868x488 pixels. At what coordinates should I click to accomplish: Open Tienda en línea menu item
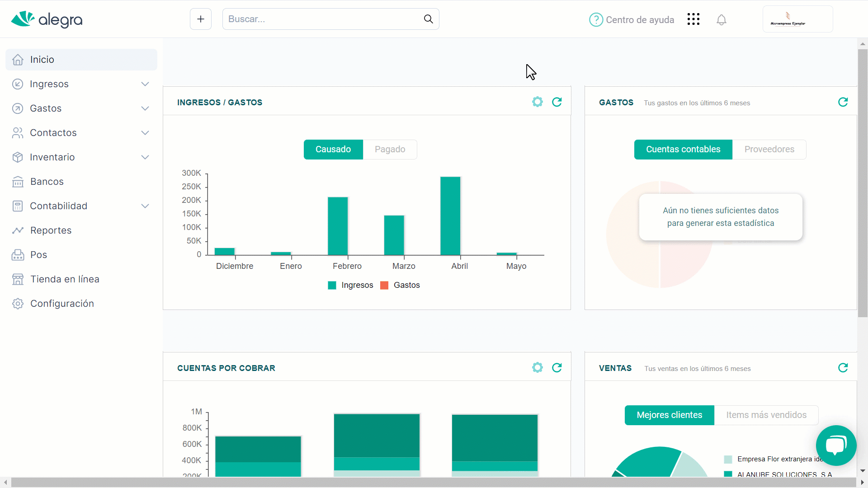(x=81, y=279)
